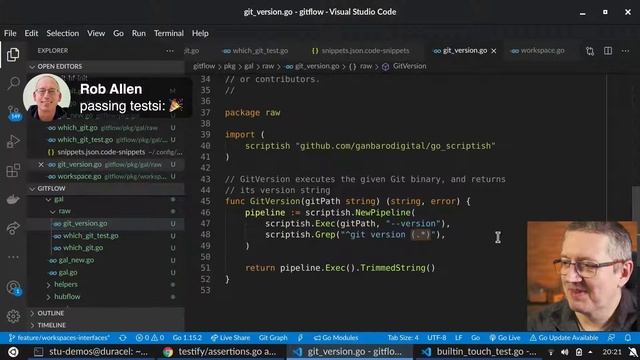
Task: Click Go Live in status bar
Action: 504,338
